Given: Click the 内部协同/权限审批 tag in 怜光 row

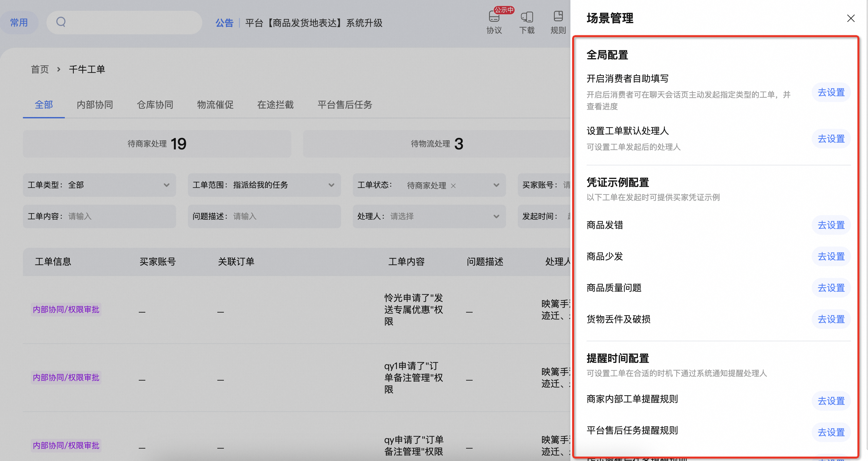Looking at the screenshot, I should (x=66, y=310).
